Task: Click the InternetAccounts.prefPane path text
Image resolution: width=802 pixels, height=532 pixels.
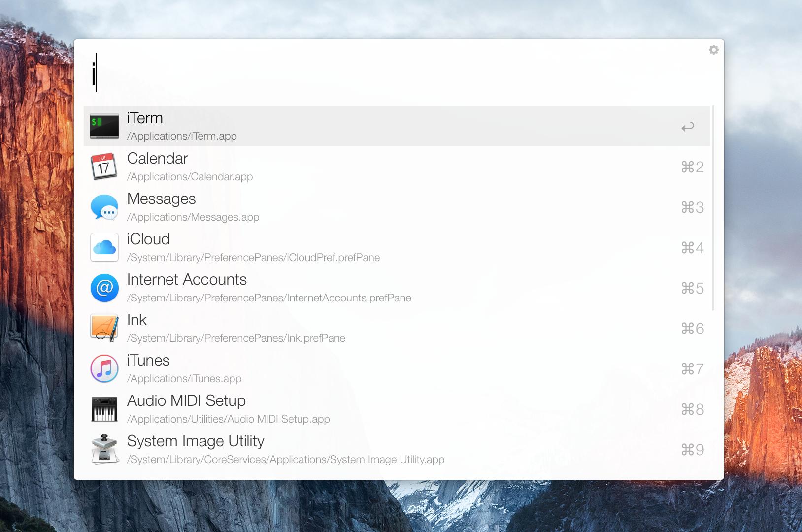Action: (x=269, y=298)
